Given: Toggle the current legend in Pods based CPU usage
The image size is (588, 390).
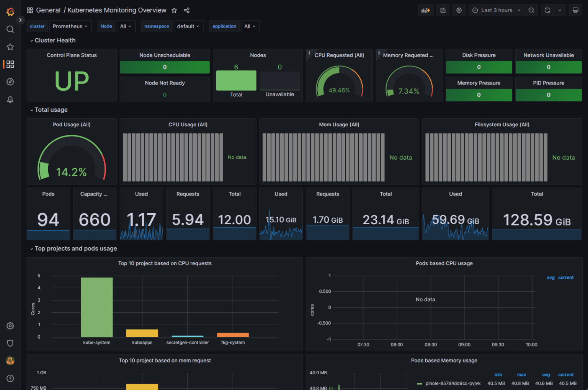Looking at the screenshot, I should pyautogui.click(x=565, y=277).
